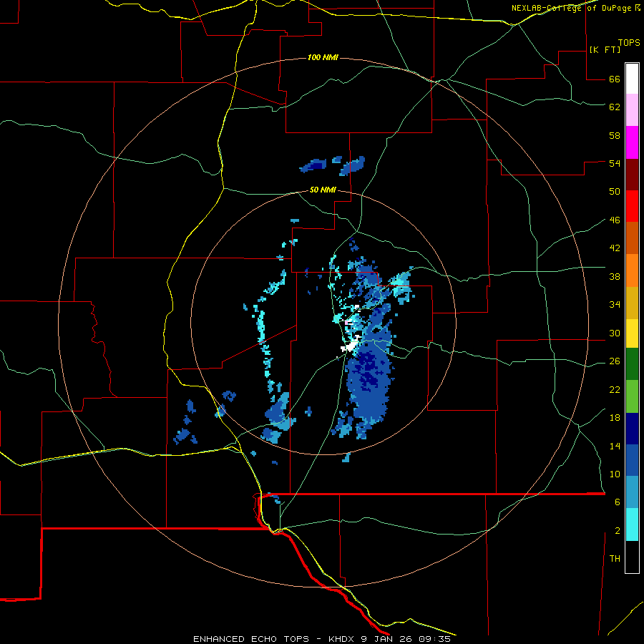Click the legend value "58"

pyautogui.click(x=615, y=135)
